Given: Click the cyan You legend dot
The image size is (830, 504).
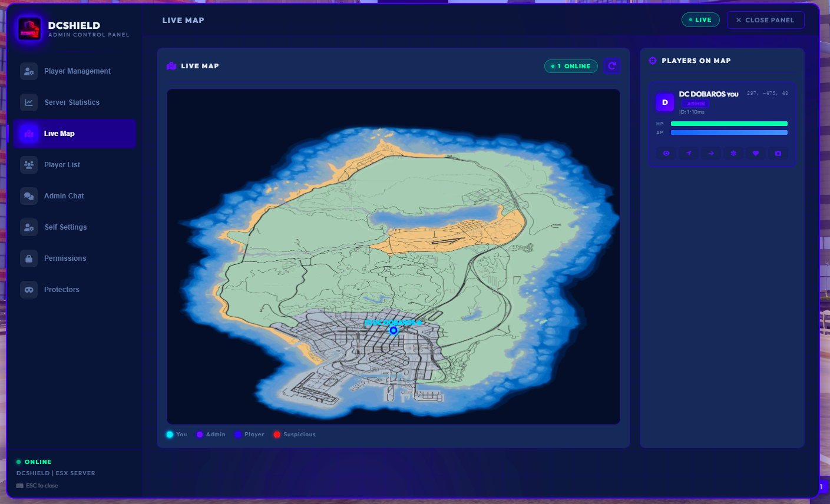Looking at the screenshot, I should pos(170,435).
